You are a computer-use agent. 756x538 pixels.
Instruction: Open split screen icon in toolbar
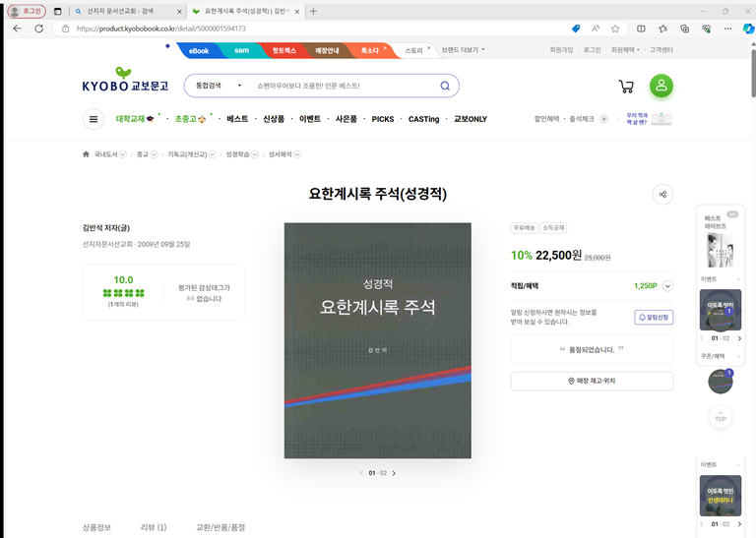click(x=641, y=29)
